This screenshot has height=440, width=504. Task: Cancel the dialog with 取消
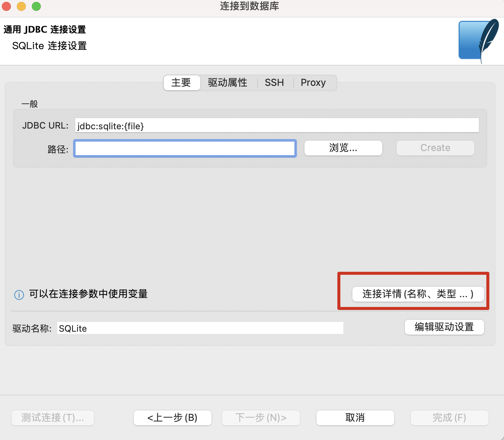point(355,418)
